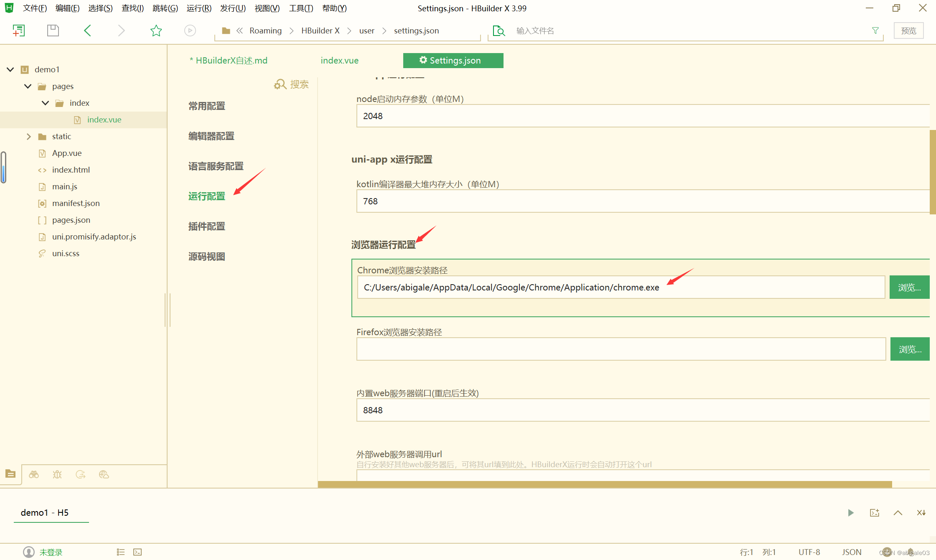This screenshot has height=560, width=936.
Task: Open project manager panel icon
Action: pyautogui.click(x=10, y=474)
